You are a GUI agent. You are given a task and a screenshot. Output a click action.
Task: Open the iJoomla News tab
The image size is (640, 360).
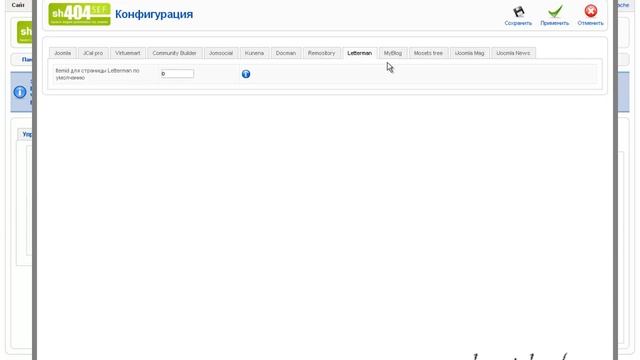click(x=513, y=53)
